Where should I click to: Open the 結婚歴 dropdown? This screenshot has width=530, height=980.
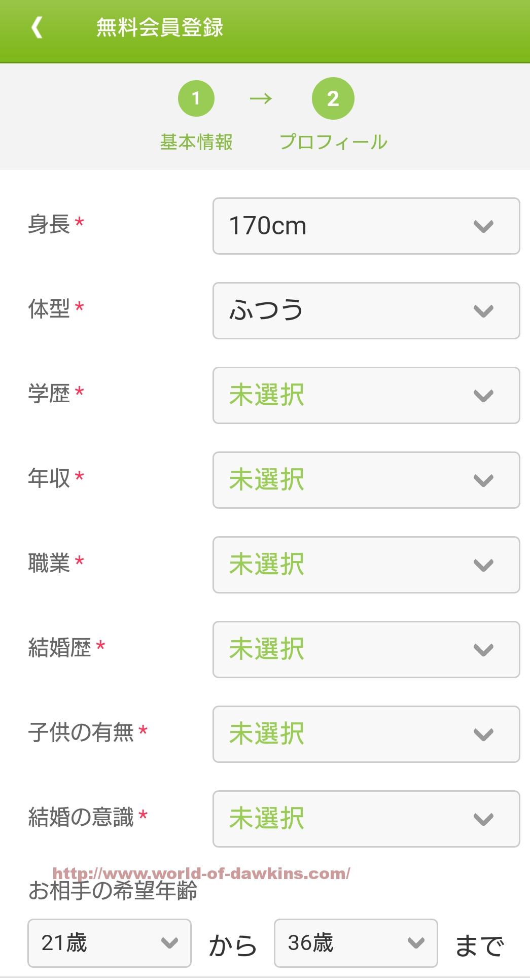click(x=366, y=649)
